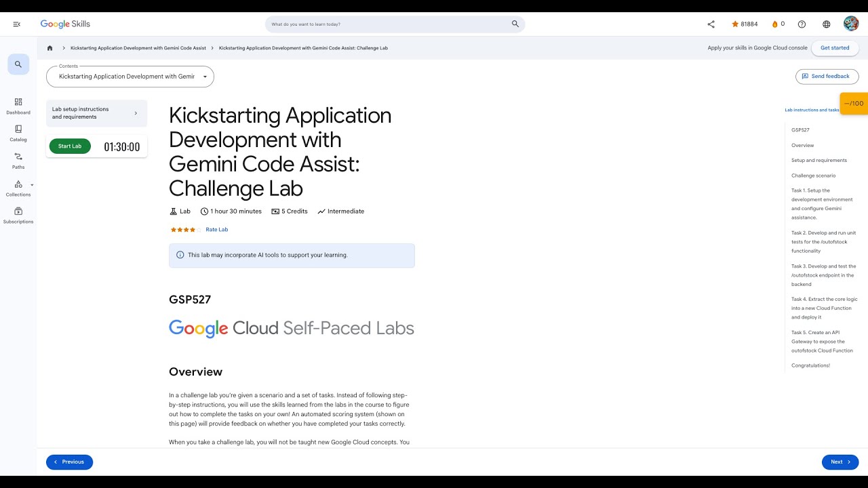Click the search magnifier in the top search bar
This screenshot has width=868, height=488.
(x=515, y=24)
